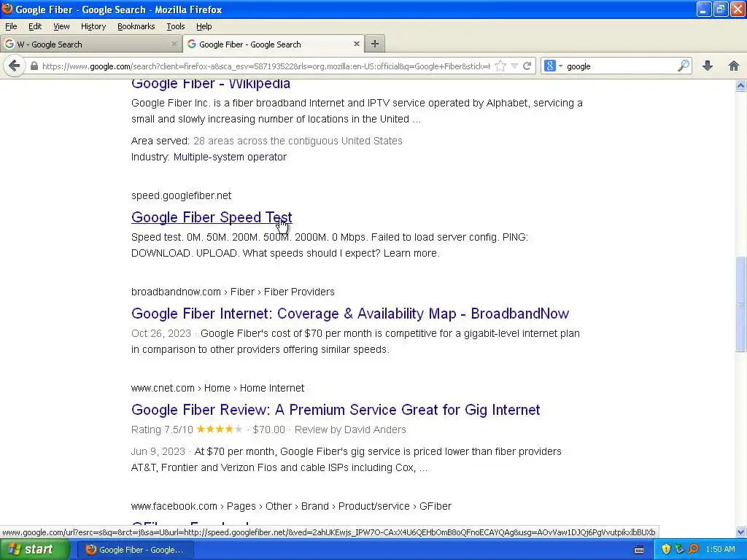Open the Help menu
Image resolution: width=747 pixels, height=560 pixels.
204,27
